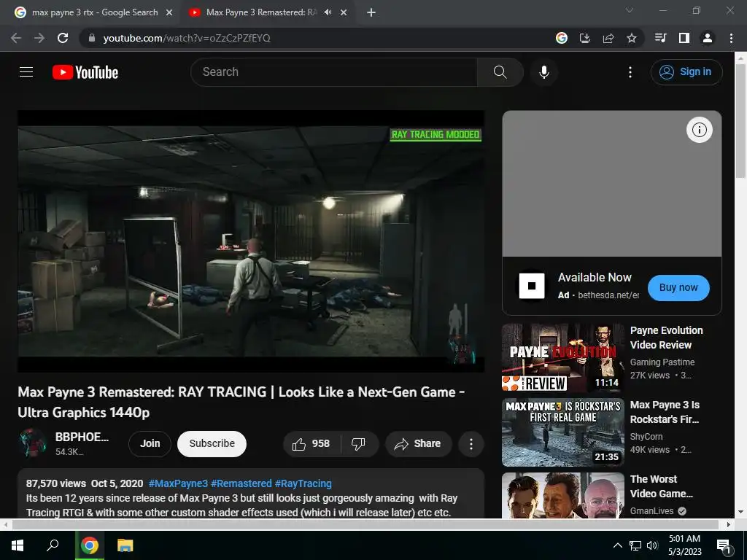Join the channel membership
747x560 pixels.
tap(150, 444)
